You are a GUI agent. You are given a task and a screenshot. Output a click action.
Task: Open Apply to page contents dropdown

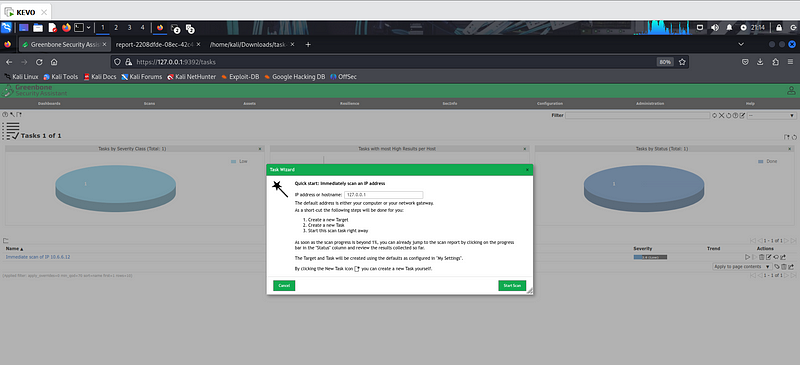pos(742,266)
